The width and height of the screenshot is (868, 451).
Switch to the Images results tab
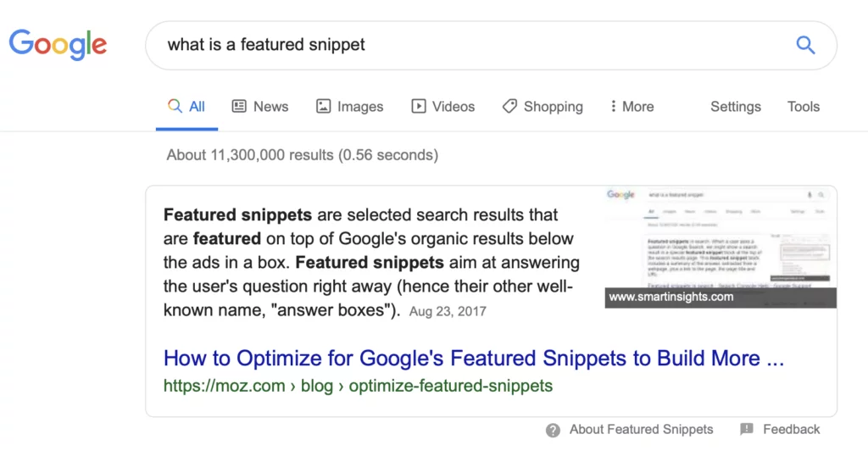pyautogui.click(x=359, y=107)
